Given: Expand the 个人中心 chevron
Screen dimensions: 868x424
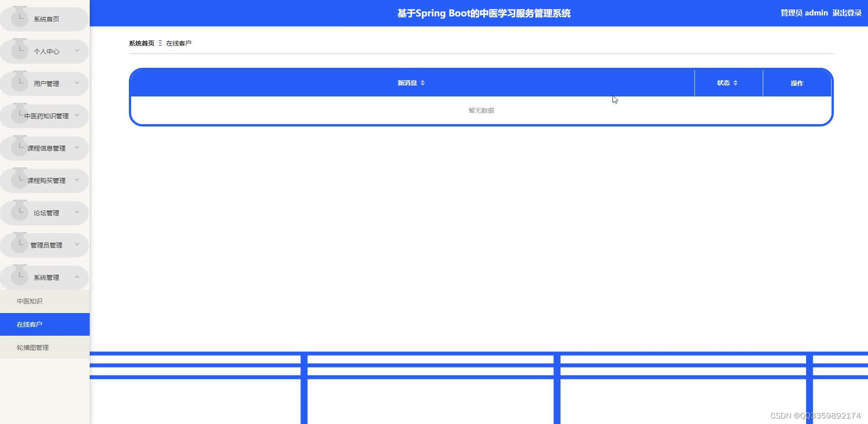Looking at the screenshot, I should point(77,50).
